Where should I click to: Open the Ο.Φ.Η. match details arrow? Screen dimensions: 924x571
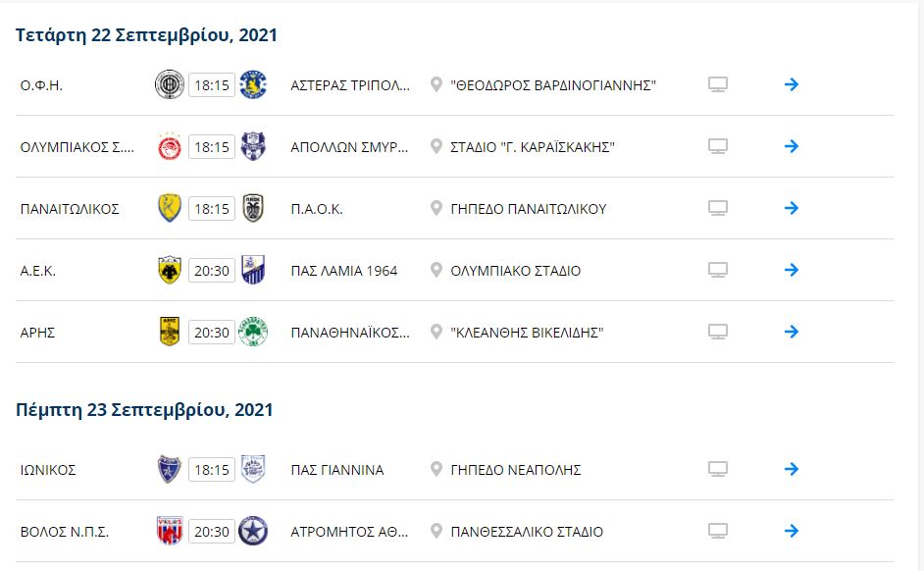tap(792, 84)
